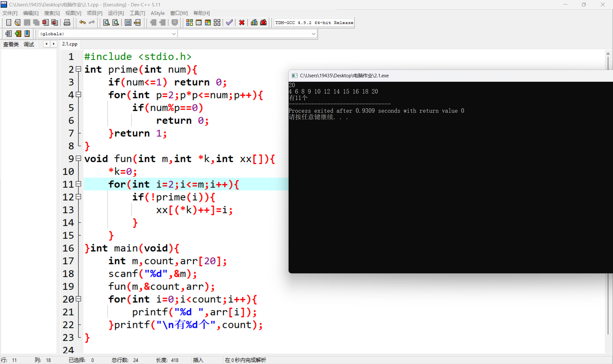The height and width of the screenshot is (364, 613).
Task: Click the Find magnifier icon
Action: pos(106,22)
